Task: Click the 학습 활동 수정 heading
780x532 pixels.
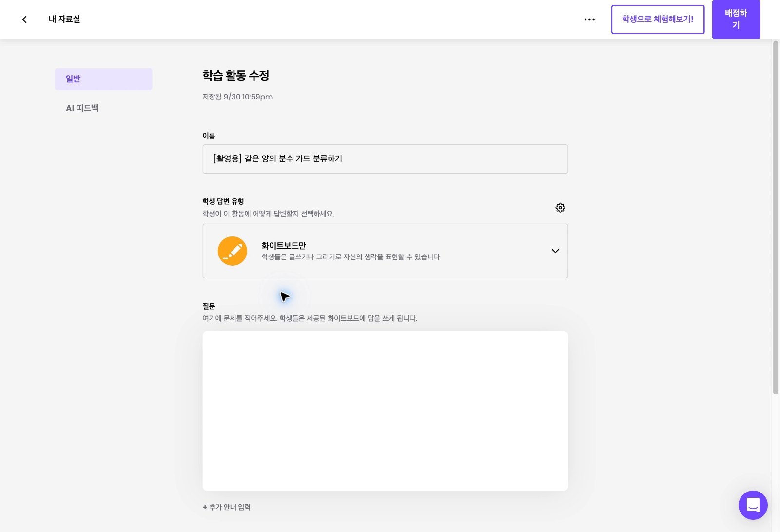Action: click(x=236, y=76)
